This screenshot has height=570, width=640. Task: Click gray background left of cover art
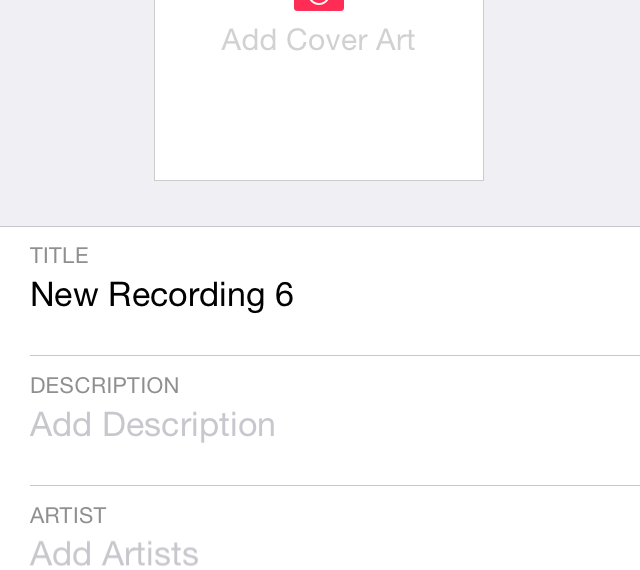coord(76,110)
